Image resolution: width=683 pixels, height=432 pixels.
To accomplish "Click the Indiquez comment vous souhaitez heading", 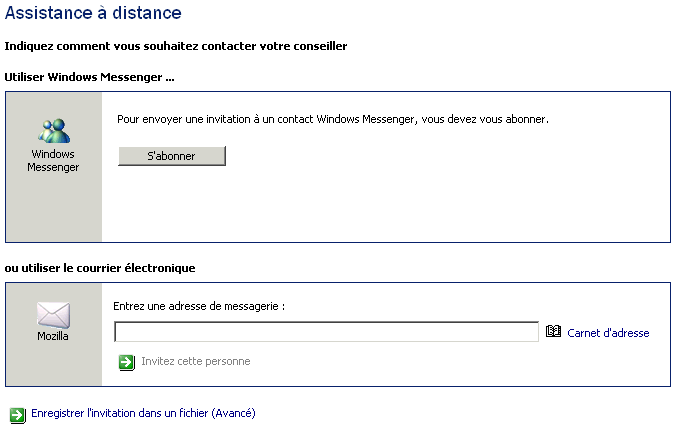I will tap(176, 46).
